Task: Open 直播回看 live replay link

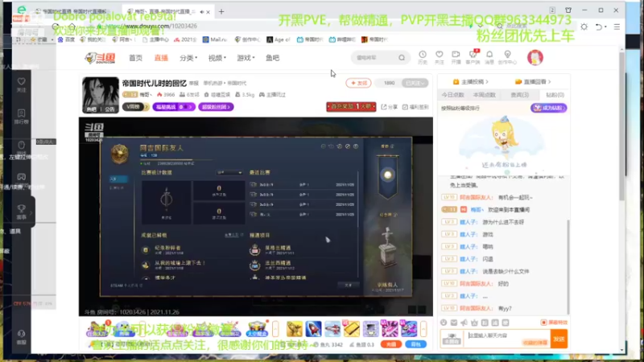Action: coord(533,82)
